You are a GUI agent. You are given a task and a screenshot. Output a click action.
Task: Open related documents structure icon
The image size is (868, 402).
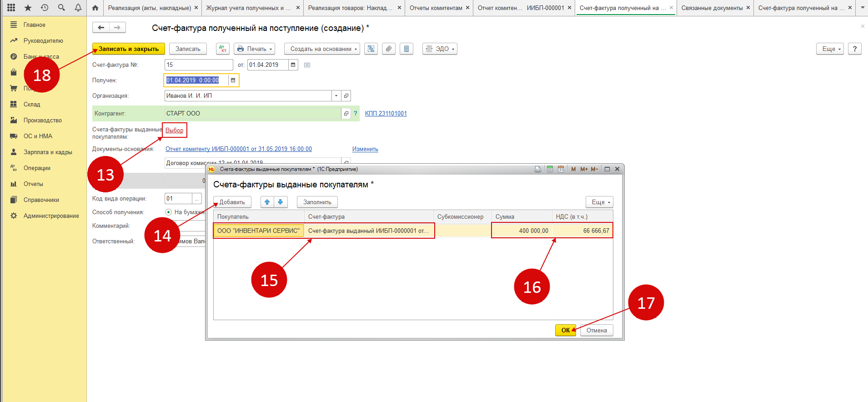click(371, 49)
